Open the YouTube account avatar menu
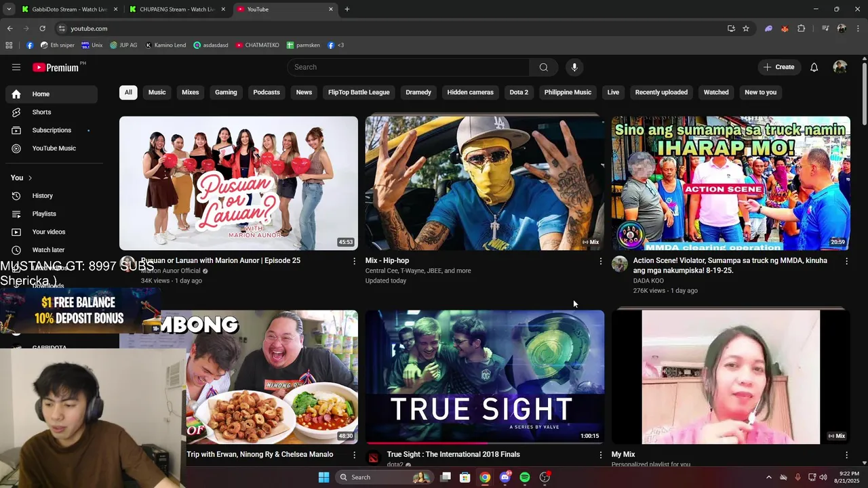The image size is (868, 488). 840,67
